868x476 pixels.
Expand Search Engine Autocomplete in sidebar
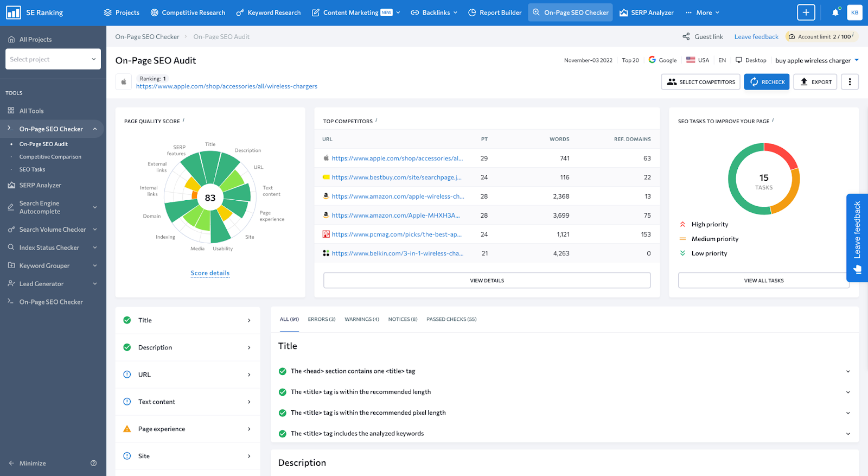click(x=95, y=207)
